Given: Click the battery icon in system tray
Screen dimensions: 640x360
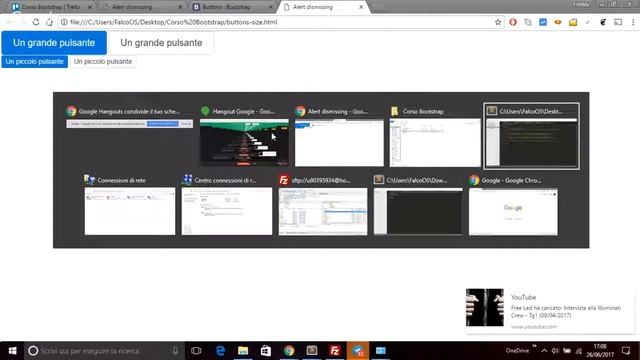Looking at the screenshot, I should coord(567,351).
